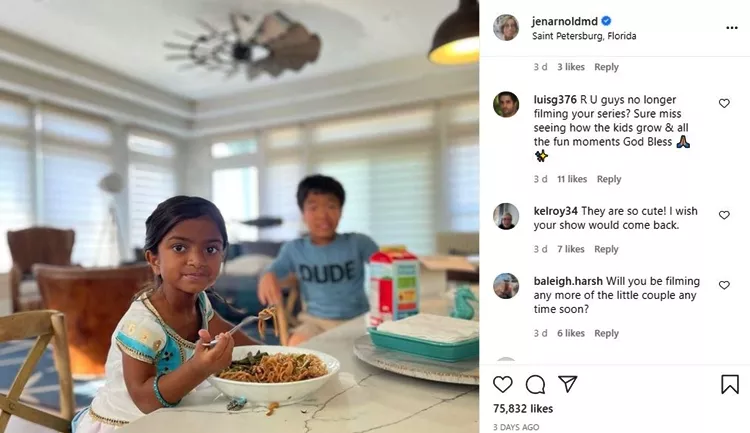Like the luisg376 comment with its heart

click(724, 103)
